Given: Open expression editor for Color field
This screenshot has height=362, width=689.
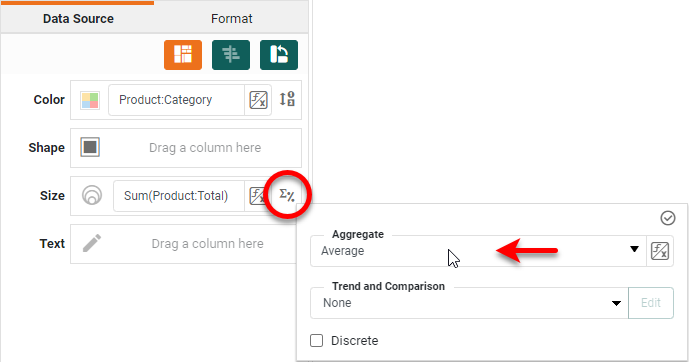Looking at the screenshot, I should pyautogui.click(x=258, y=100).
